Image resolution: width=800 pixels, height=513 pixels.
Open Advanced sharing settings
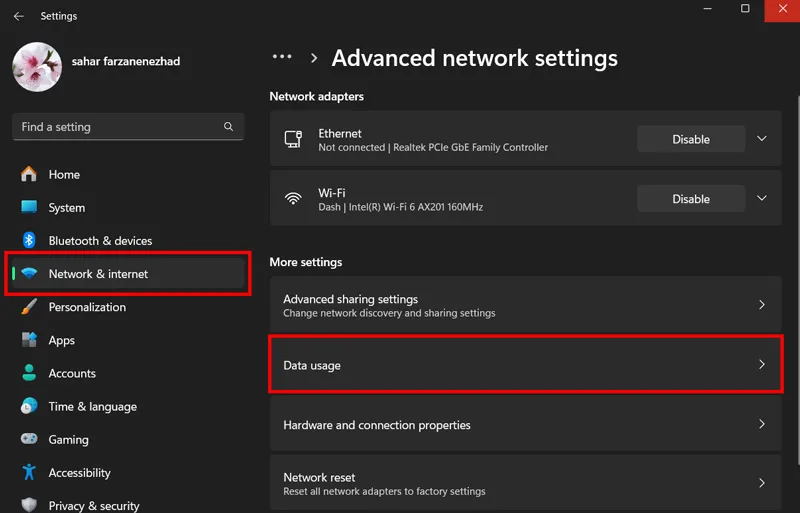(526, 305)
